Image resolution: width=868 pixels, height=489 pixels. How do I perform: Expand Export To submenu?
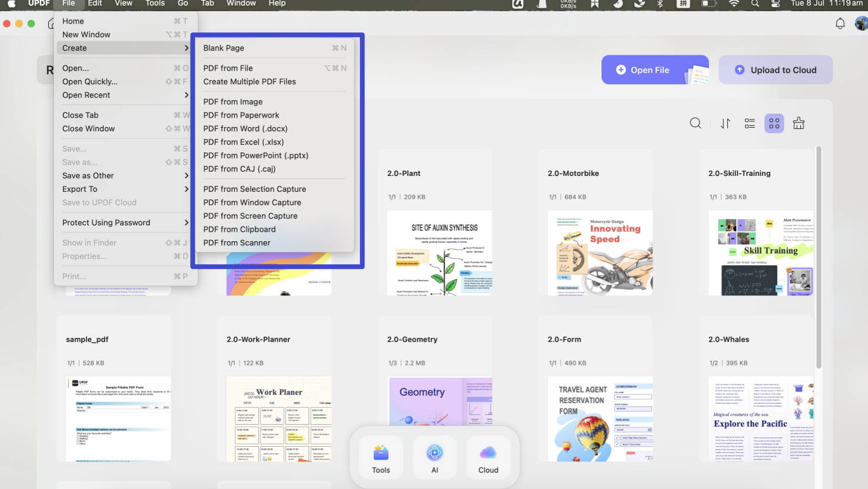(186, 189)
